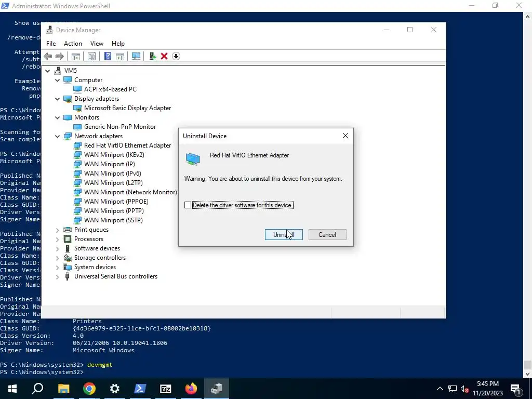Click Cancel in Uninstall Device dialog
Screen dimensions: 532x399
tap(327, 235)
